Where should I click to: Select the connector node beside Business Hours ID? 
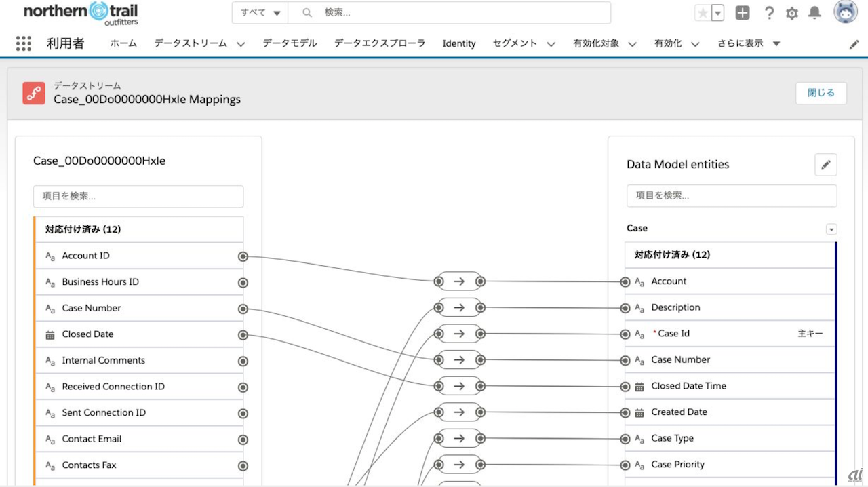243,283
